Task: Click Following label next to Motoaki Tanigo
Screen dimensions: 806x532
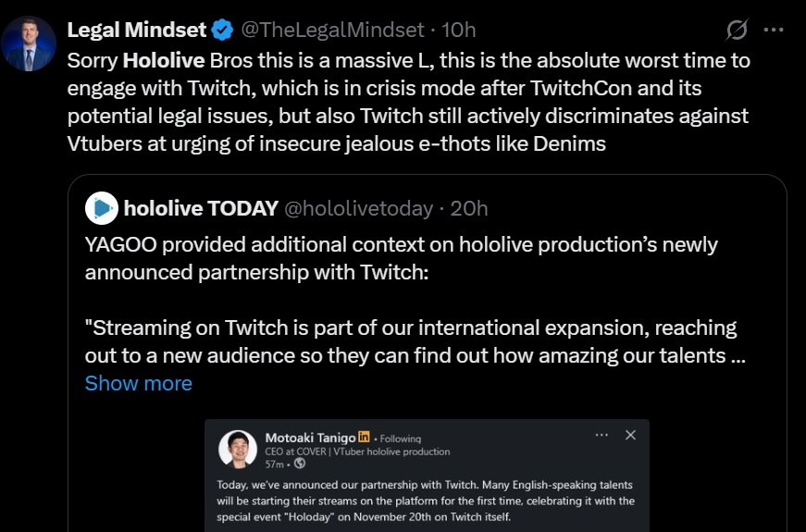Action: click(399, 439)
